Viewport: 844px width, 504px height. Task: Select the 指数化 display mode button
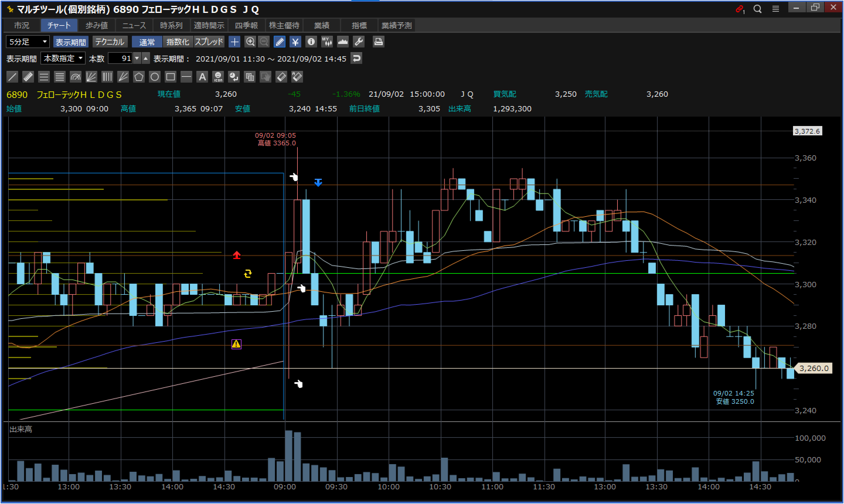click(x=178, y=42)
